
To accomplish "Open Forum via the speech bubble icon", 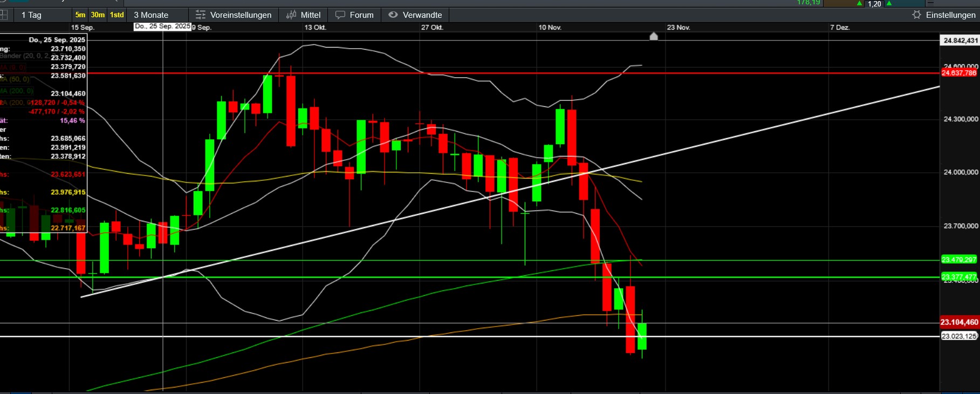I will 340,15.
